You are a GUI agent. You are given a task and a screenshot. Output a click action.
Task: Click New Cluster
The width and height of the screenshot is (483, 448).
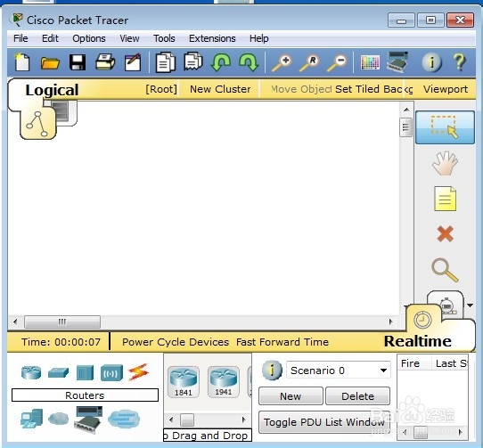pyautogui.click(x=220, y=89)
